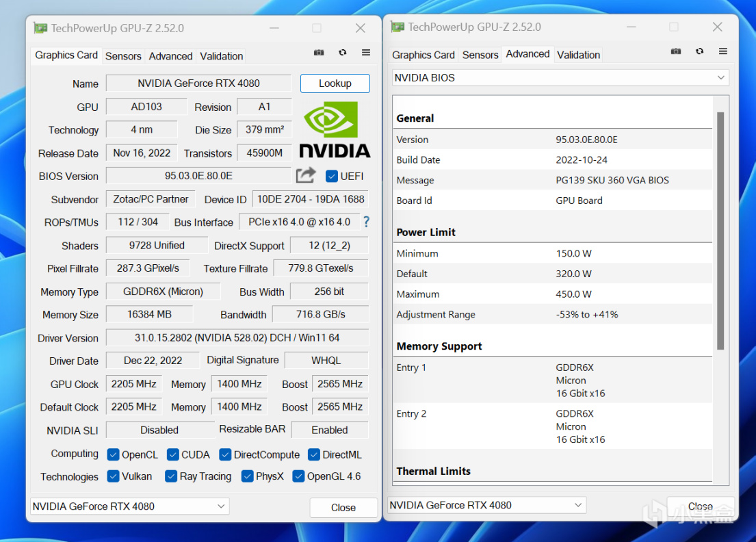
Task: Click the BIOS Version field 95.03.0E.80.0E
Action: tap(198, 175)
